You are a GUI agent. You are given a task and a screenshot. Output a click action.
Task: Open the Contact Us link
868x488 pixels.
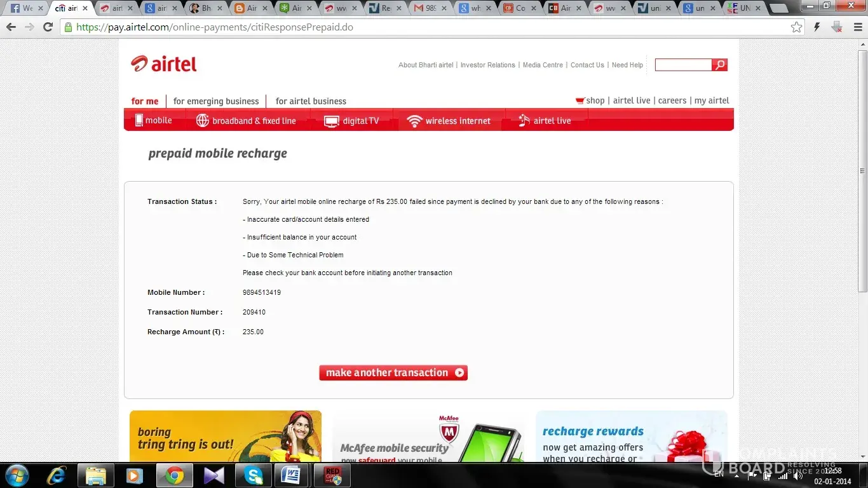pos(587,65)
